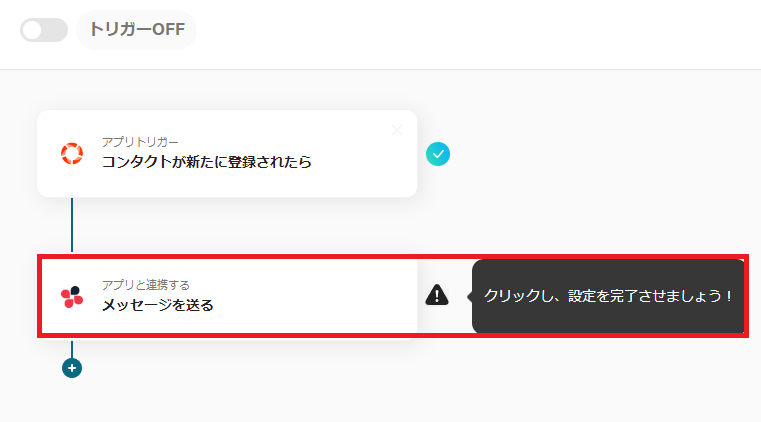The width and height of the screenshot is (761, 422).
Task: Click the orange lifebuoy app trigger icon
Action: click(72, 153)
